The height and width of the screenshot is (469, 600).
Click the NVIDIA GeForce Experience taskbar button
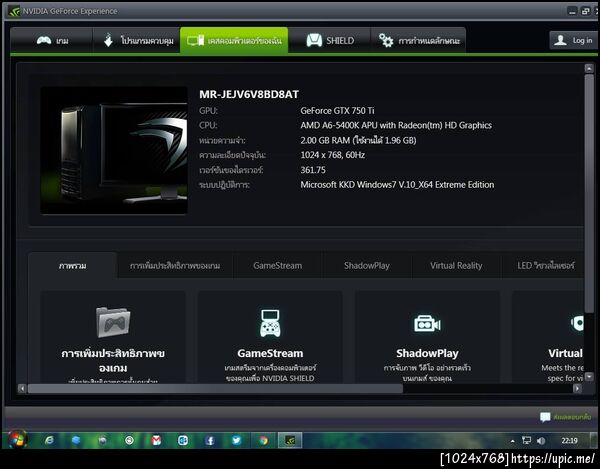(x=290, y=440)
